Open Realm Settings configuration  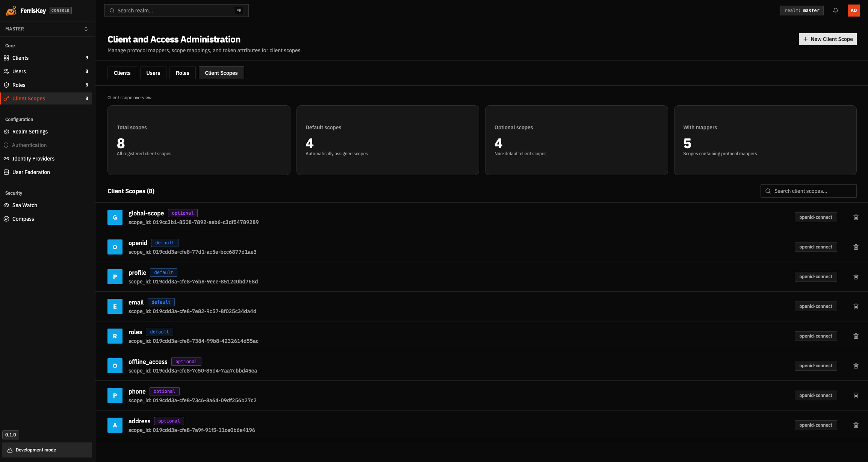tap(30, 132)
